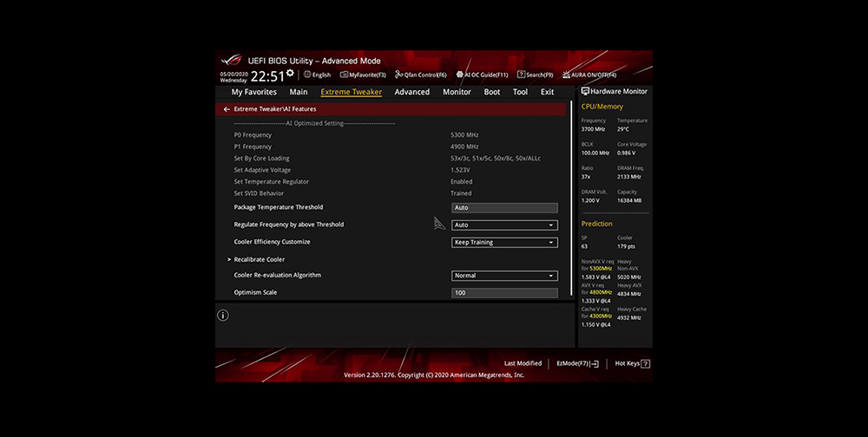Click the P0 Frequency row label
The height and width of the screenshot is (437, 868).
[253, 135]
